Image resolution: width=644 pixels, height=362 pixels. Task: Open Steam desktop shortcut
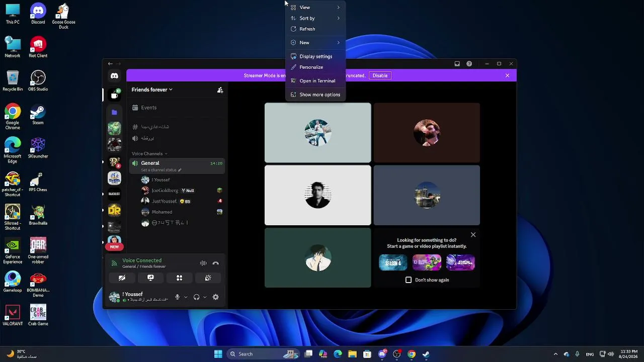[38, 114]
